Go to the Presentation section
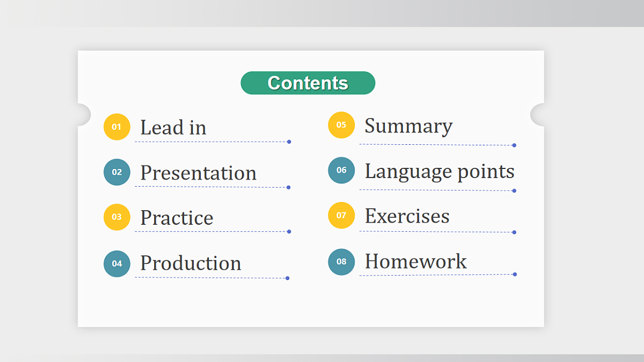 [199, 173]
